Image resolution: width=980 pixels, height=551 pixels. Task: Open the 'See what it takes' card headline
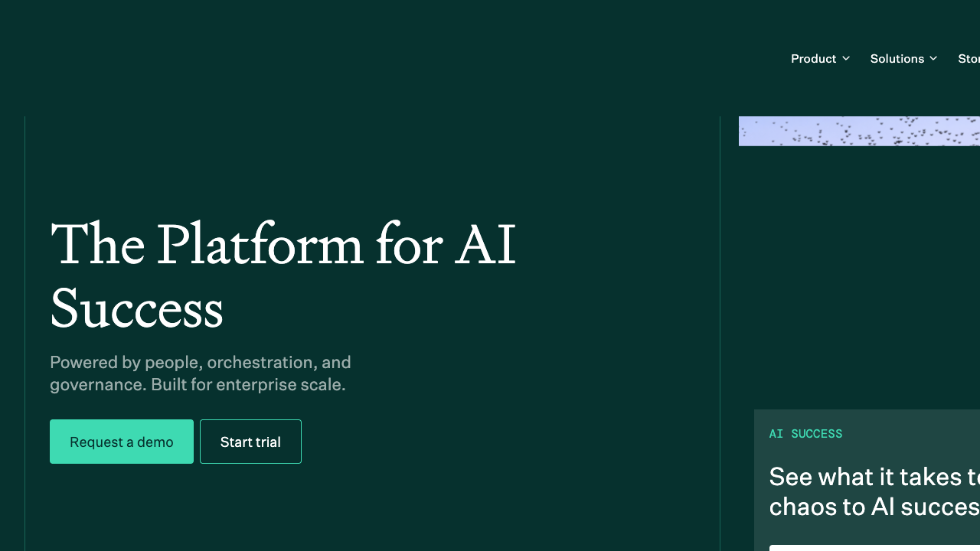[874, 477]
